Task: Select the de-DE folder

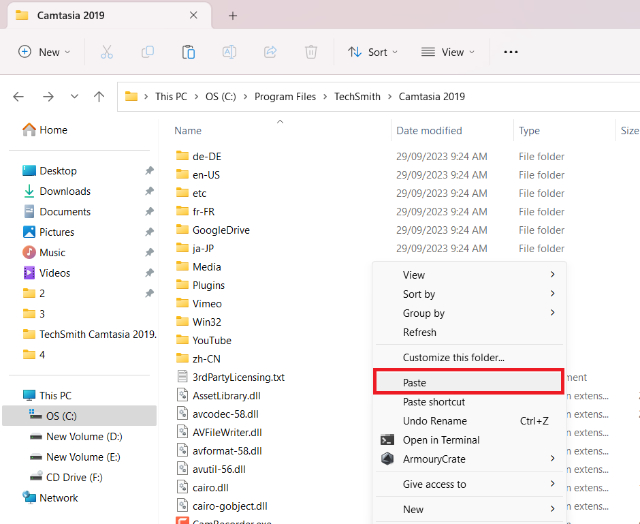Action: coord(199,156)
